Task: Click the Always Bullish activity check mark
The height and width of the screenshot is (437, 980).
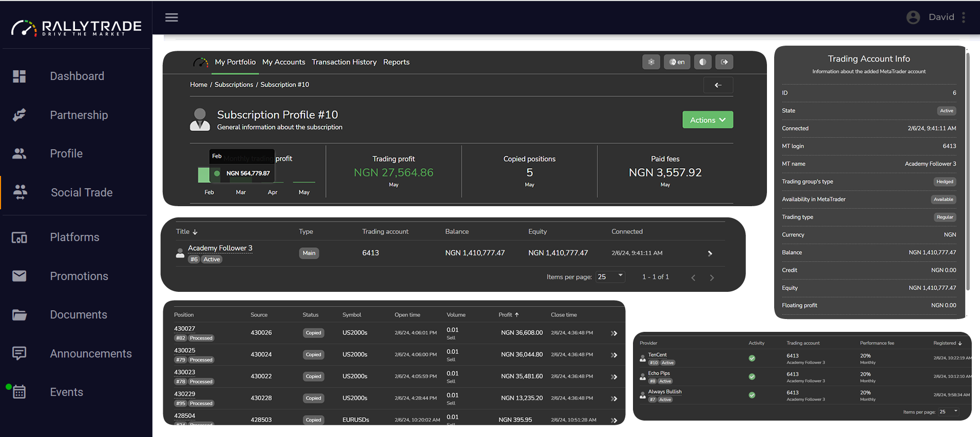Action: pyautogui.click(x=752, y=395)
